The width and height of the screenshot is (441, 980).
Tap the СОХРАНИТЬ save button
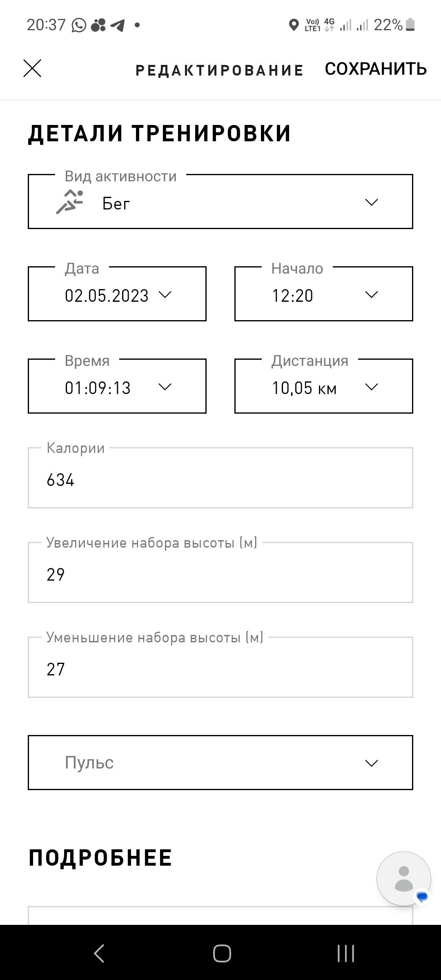click(x=376, y=69)
